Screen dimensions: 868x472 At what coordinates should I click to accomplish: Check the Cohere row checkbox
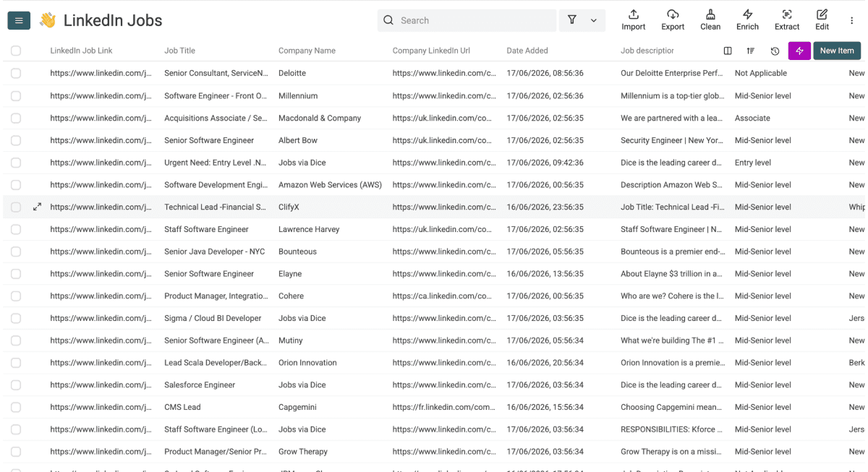(x=16, y=296)
